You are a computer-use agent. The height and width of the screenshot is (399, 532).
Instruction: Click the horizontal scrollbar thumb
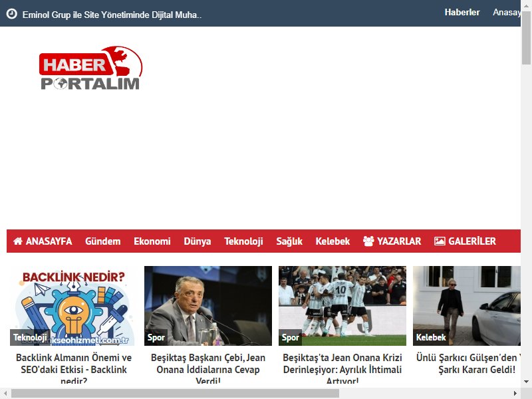point(175,394)
